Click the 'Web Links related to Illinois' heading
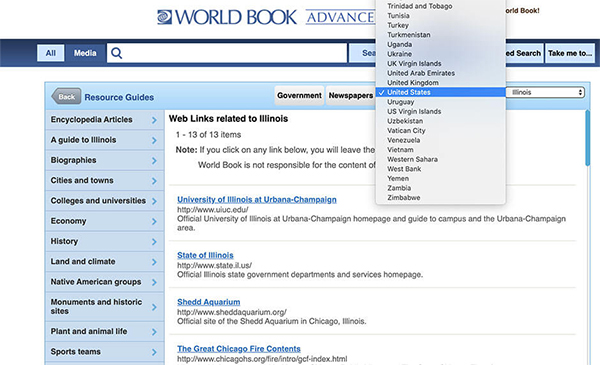 point(228,119)
